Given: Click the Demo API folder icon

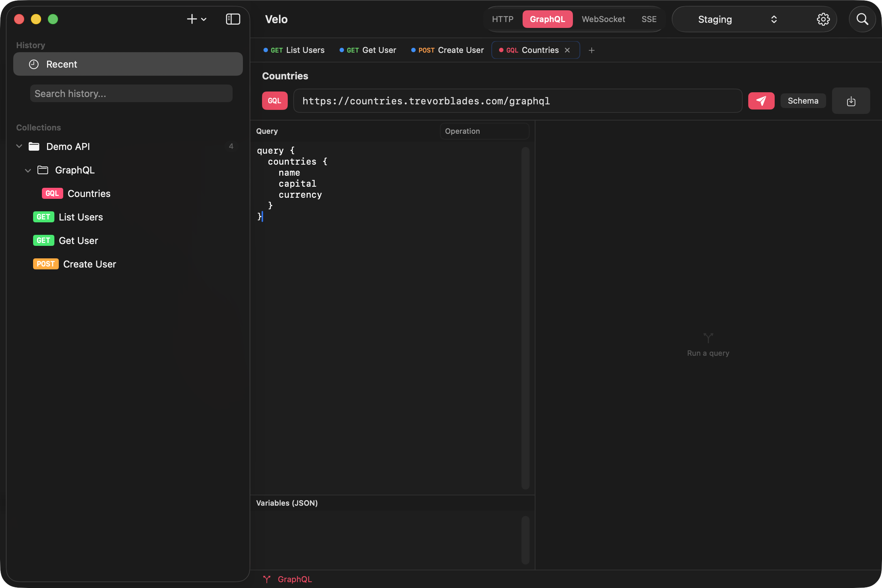Looking at the screenshot, I should coord(34,147).
